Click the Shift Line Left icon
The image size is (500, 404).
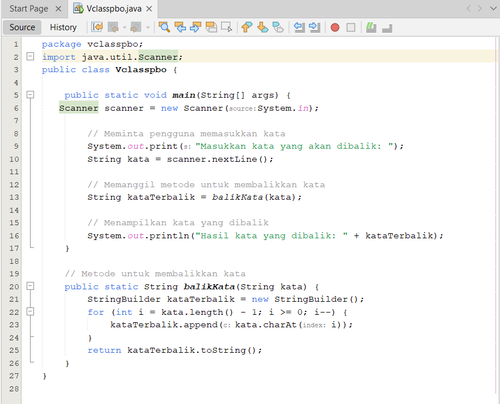click(299, 27)
